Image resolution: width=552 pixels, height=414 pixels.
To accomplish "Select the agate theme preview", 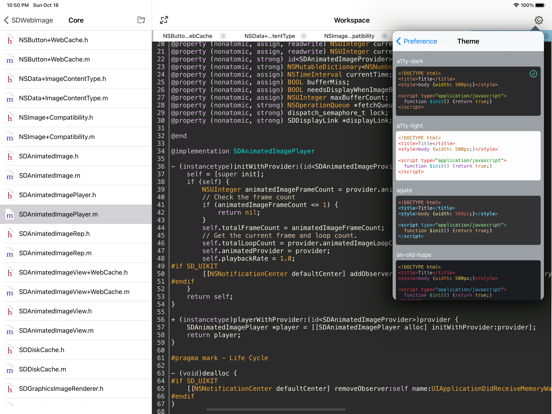I will point(468,220).
